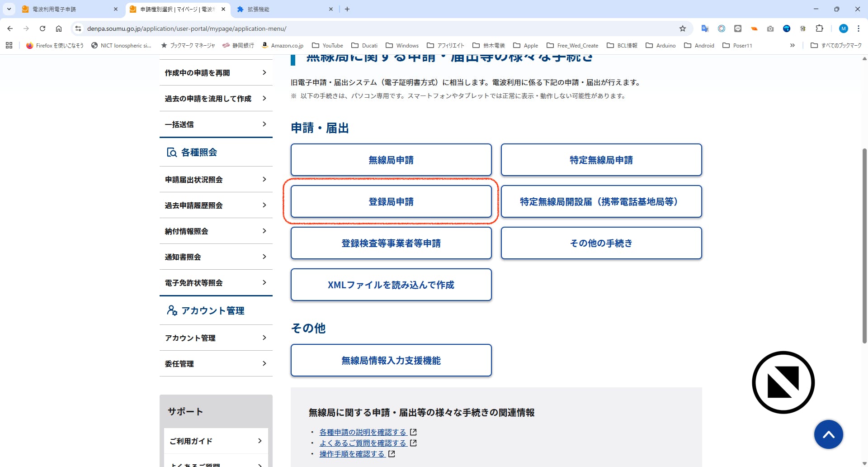Open the Extensions puzzle icon
This screenshot has height=467, width=868.
point(819,29)
